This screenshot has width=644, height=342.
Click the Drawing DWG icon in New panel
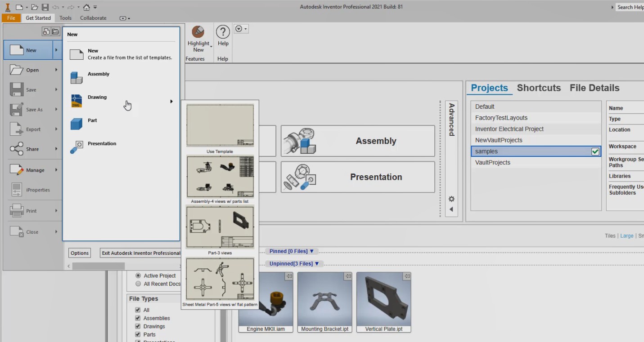(77, 101)
